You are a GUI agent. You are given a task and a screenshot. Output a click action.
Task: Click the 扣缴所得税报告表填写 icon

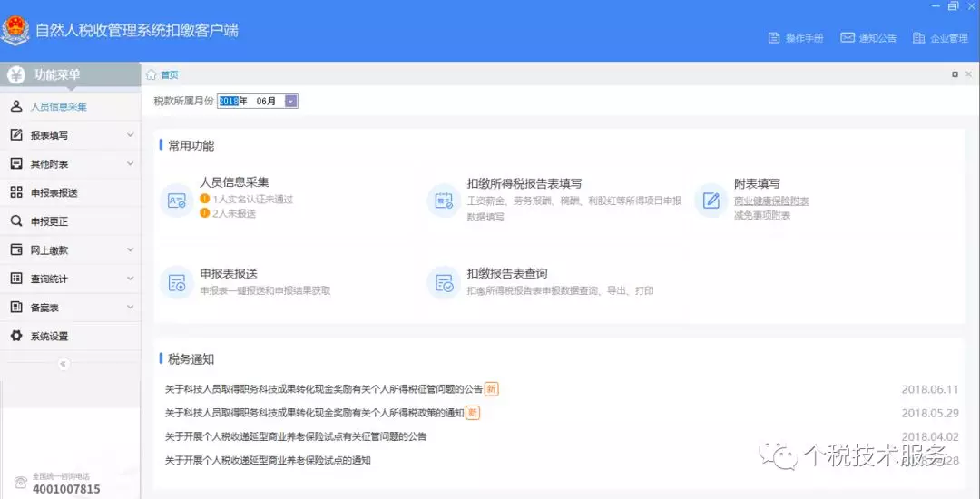click(444, 201)
